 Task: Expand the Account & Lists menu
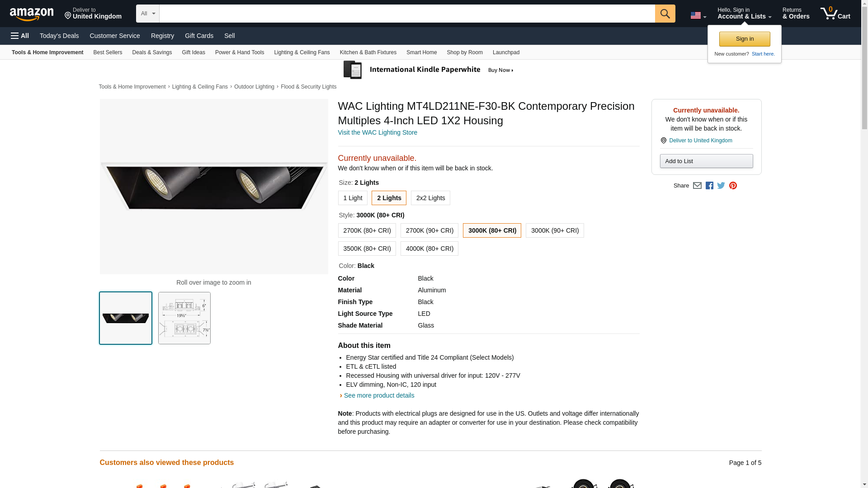point(744,14)
